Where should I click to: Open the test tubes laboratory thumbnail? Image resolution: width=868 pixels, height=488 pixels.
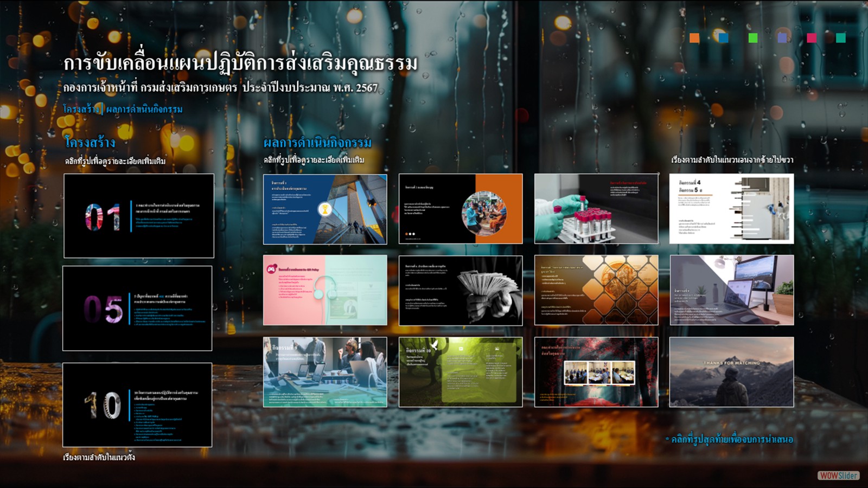coord(596,209)
